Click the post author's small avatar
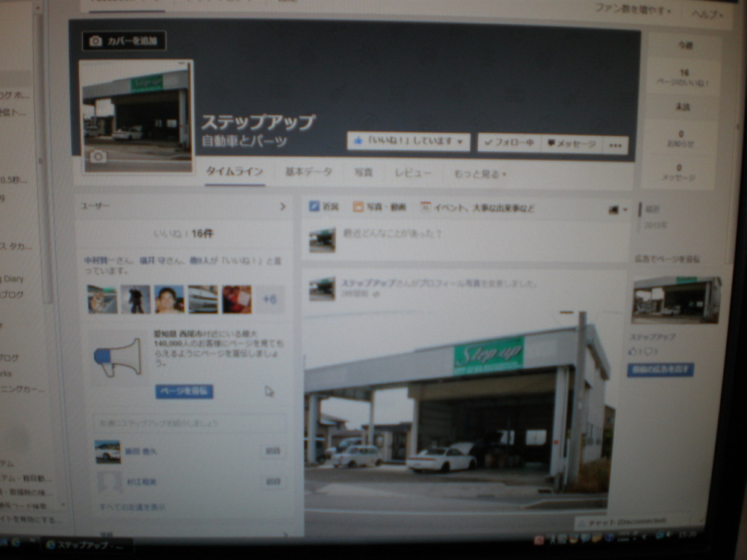Image resolution: width=747 pixels, height=560 pixels. [322, 290]
